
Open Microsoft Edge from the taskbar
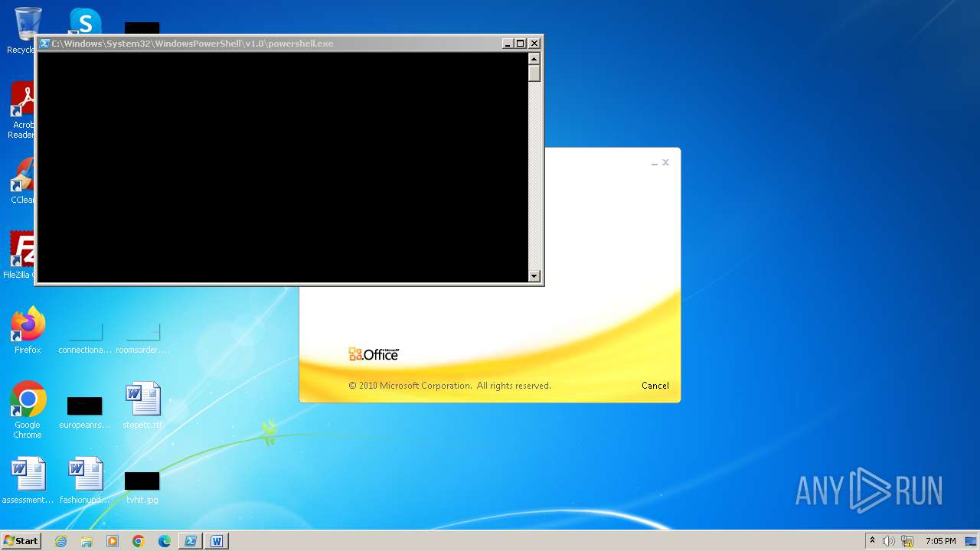[x=165, y=541]
